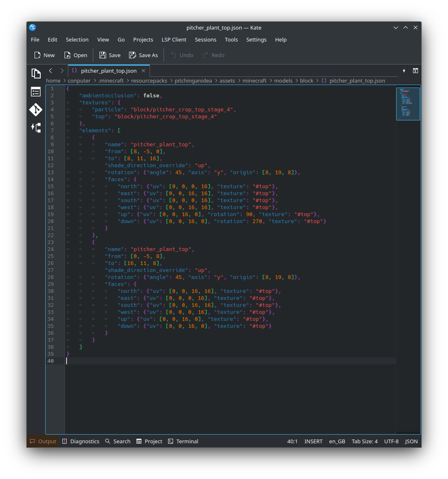
Task: Click line number 29 in the gutter
Action: point(51,284)
